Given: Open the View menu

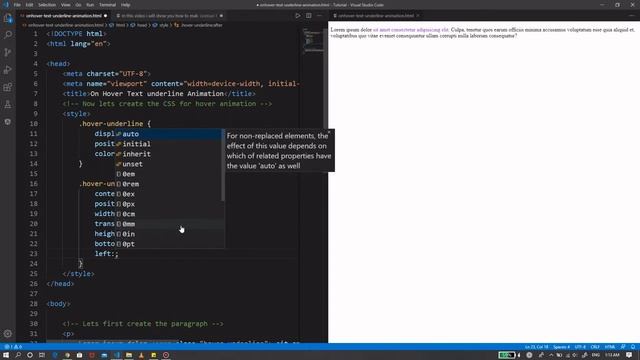Looking at the screenshot, I should click(66, 5).
